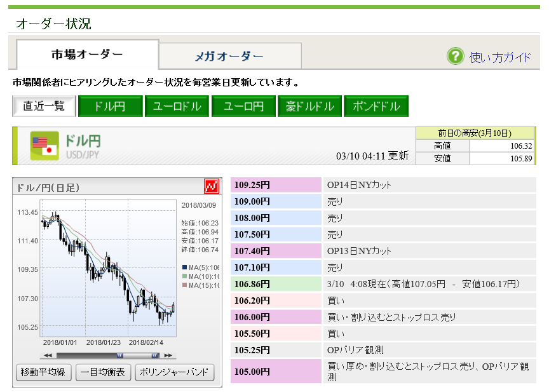Viewport: 549px width, 392px height.
Task: Show the ボリンジャーバンド indicator on chart
Action: (x=175, y=372)
